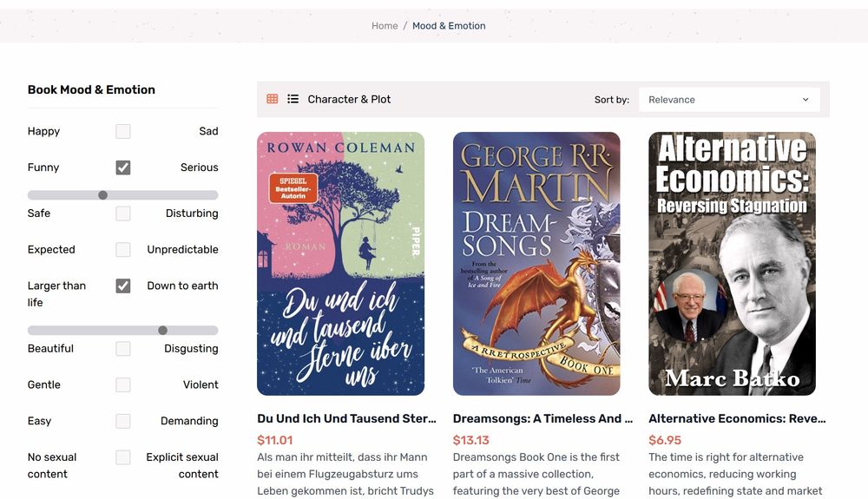Click Rowan Coleman book cover
This screenshot has height=499, width=868.
(x=340, y=263)
